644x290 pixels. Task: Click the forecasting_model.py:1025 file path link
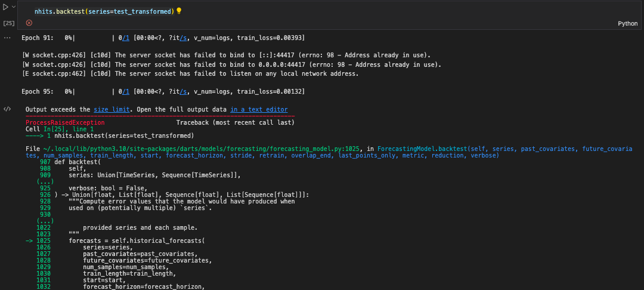click(x=202, y=149)
